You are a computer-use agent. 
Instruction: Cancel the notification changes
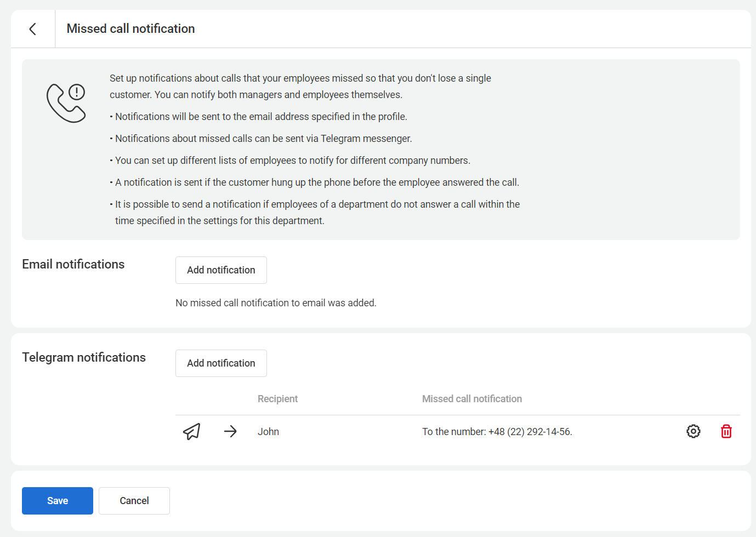click(134, 501)
